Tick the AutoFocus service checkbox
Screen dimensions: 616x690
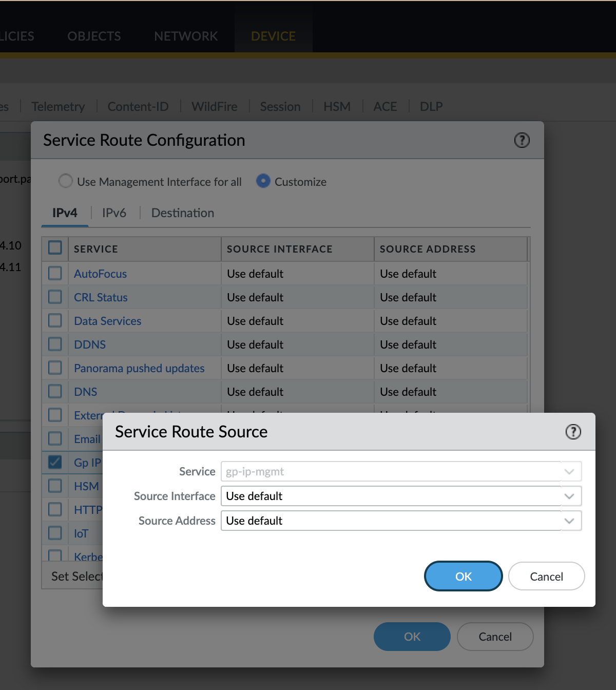pos(55,273)
